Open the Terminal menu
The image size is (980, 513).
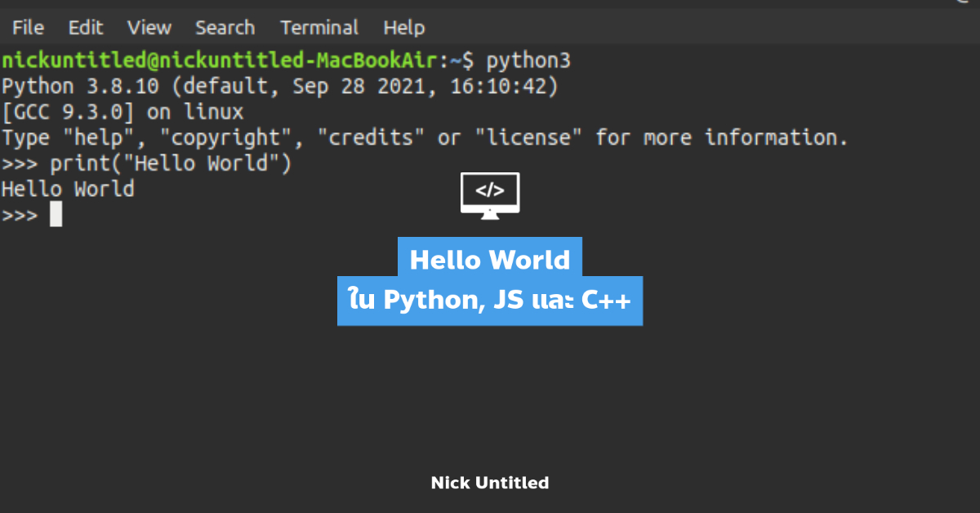coord(319,28)
